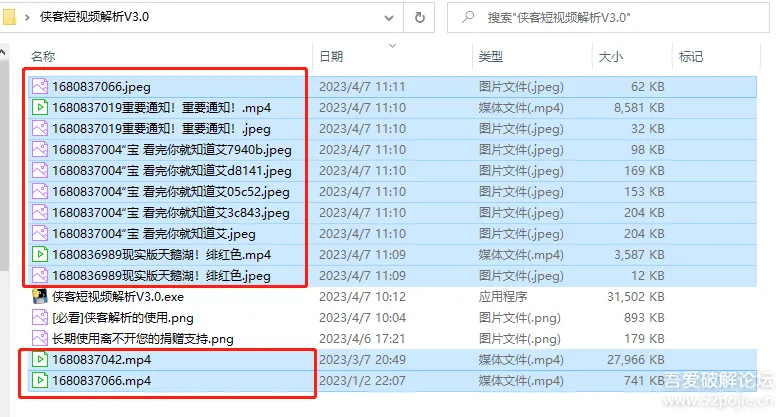Image resolution: width=783 pixels, height=417 pixels.
Task: Click the video icon of 1680837042.mp4
Action: coord(40,359)
